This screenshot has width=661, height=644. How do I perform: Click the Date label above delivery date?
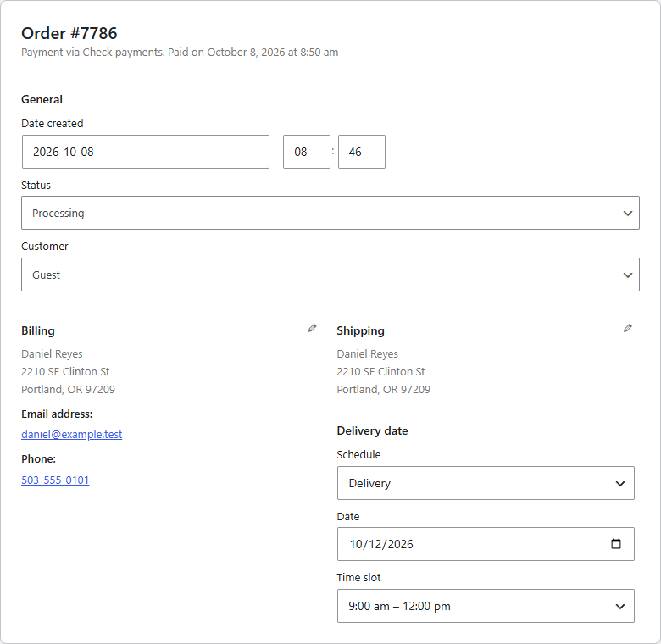348,517
